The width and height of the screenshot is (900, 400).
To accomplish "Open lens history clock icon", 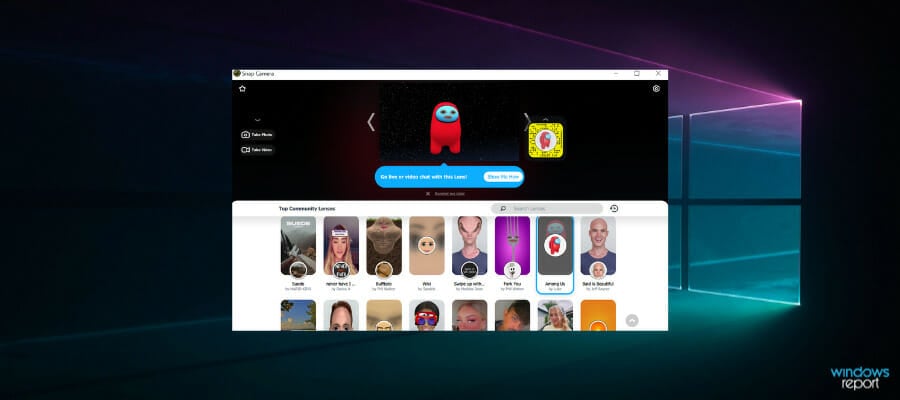I will [614, 208].
